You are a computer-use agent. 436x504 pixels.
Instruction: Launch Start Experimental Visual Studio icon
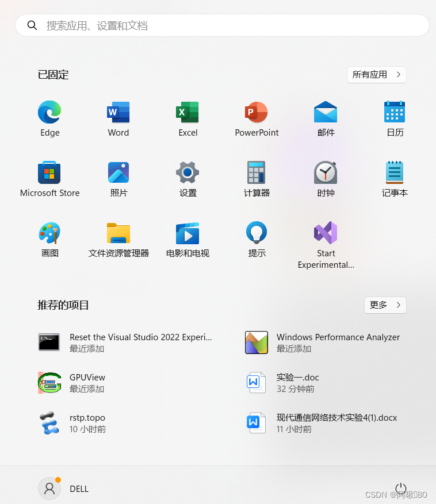pos(326,233)
